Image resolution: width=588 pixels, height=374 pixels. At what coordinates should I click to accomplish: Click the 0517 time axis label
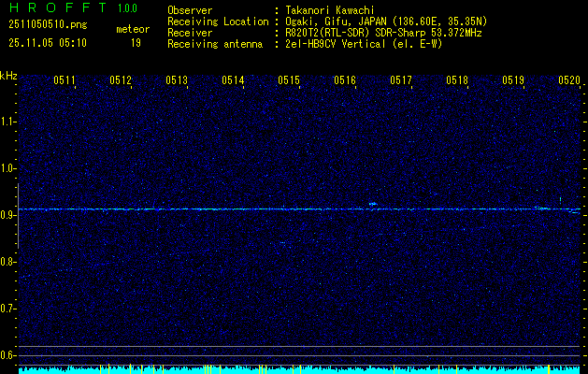click(x=401, y=79)
